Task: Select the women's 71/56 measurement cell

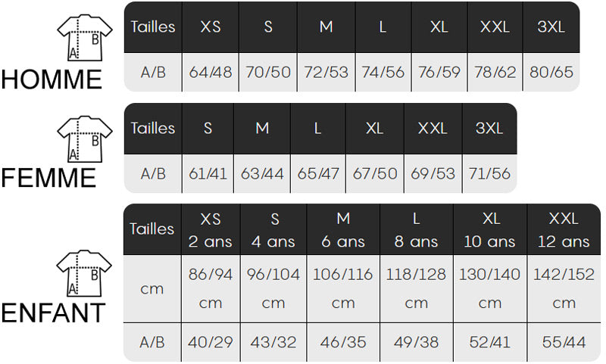Action: pos(489,174)
